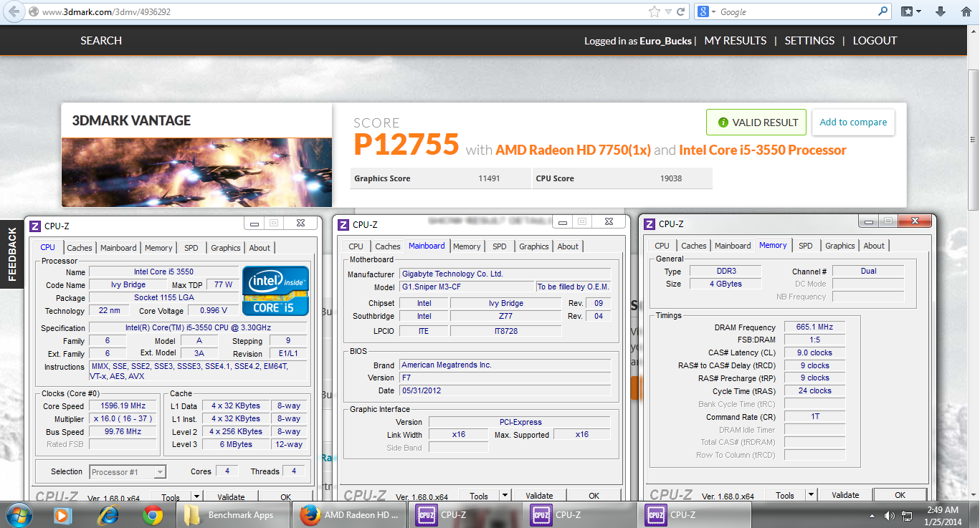
Task: Click the VALID RESULT button
Action: (x=756, y=123)
